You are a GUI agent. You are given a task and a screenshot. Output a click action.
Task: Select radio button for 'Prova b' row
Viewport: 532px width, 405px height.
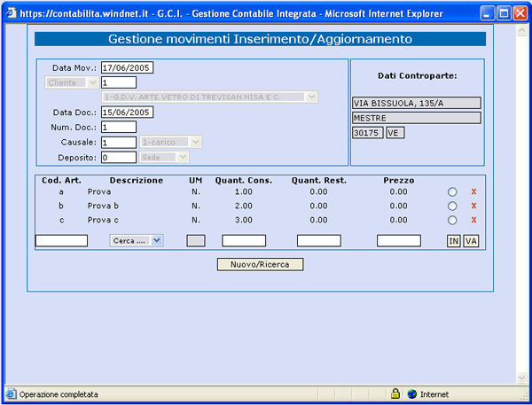click(452, 206)
